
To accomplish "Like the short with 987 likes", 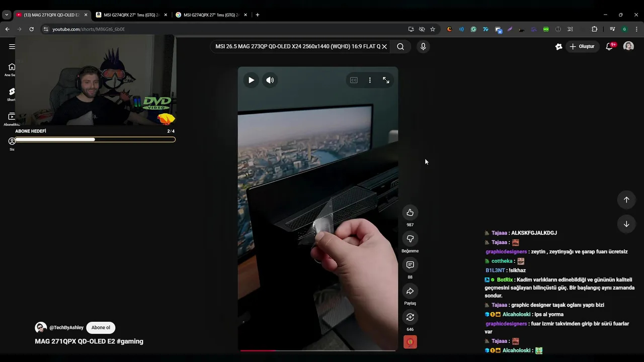I will (410, 213).
